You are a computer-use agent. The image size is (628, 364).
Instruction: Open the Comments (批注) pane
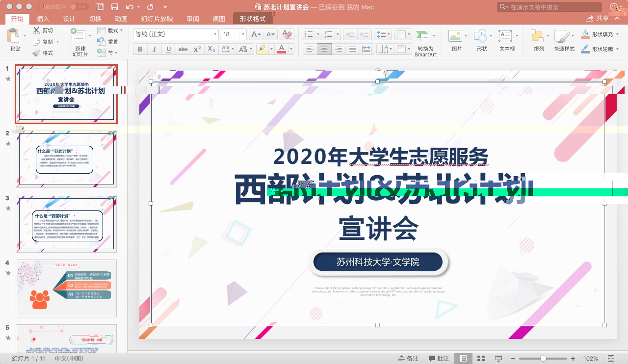pyautogui.click(x=439, y=359)
